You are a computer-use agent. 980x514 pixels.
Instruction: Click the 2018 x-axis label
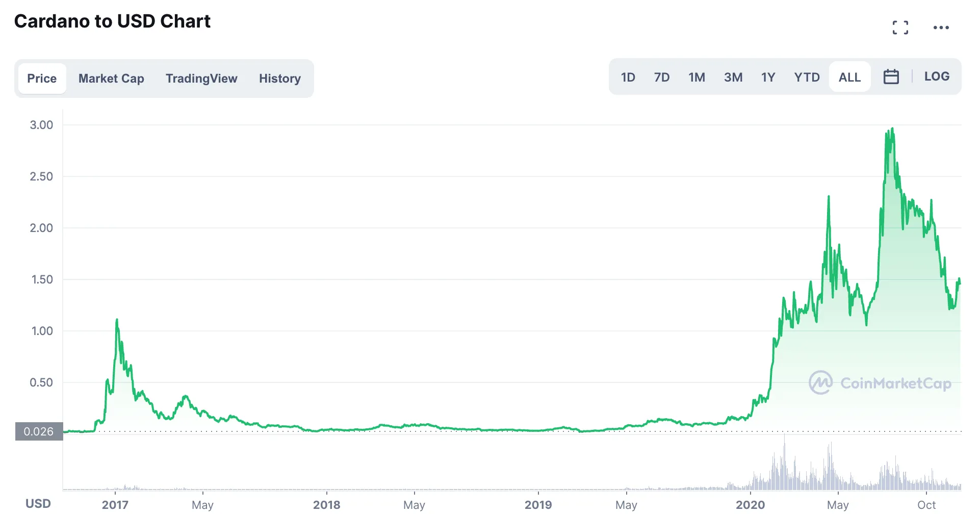[327, 505]
